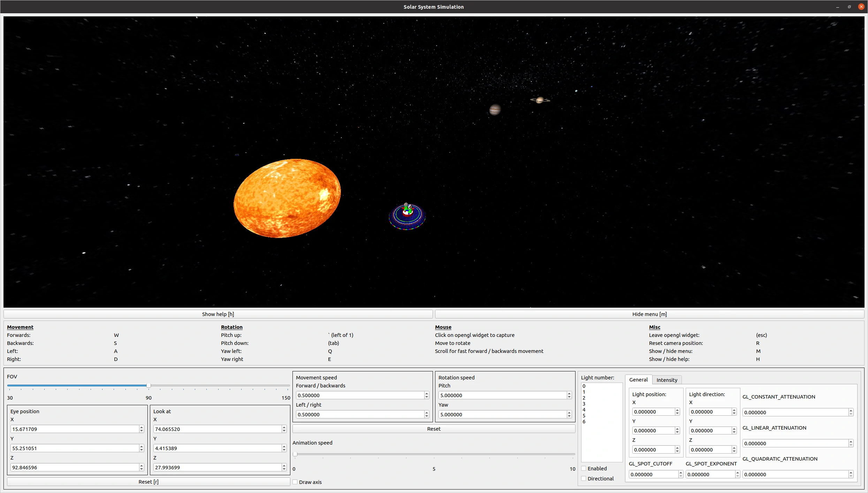Step the Yaw speed spinner arrows

pyautogui.click(x=569, y=414)
